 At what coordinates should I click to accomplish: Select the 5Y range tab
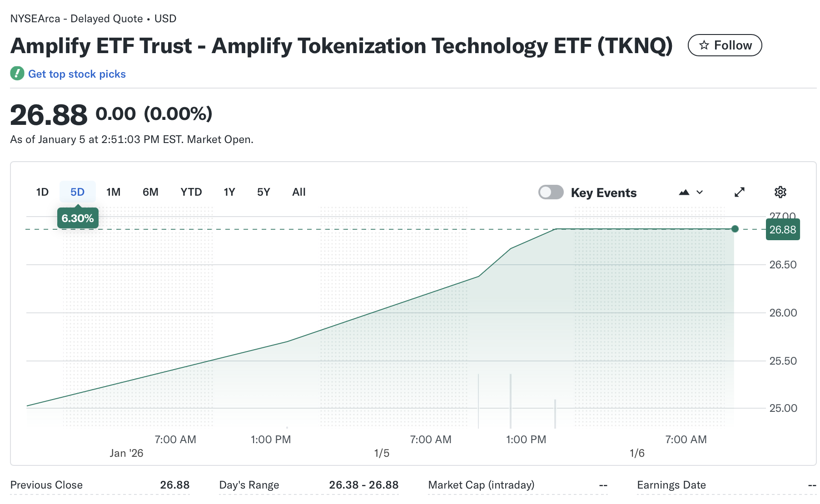pyautogui.click(x=263, y=192)
